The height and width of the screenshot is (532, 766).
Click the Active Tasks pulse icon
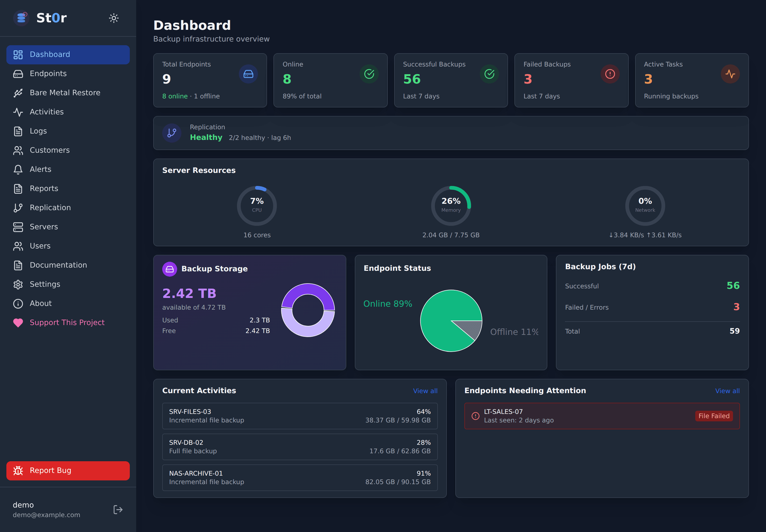point(730,74)
